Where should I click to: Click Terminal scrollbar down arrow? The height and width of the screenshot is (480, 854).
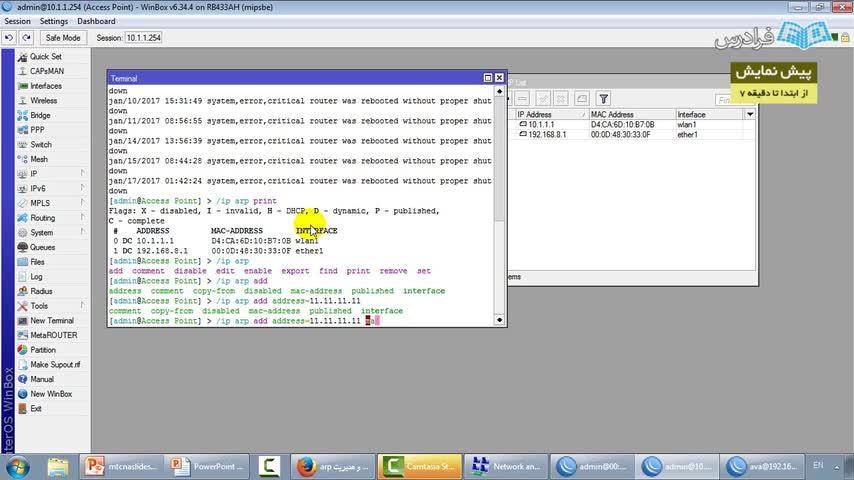click(x=499, y=320)
